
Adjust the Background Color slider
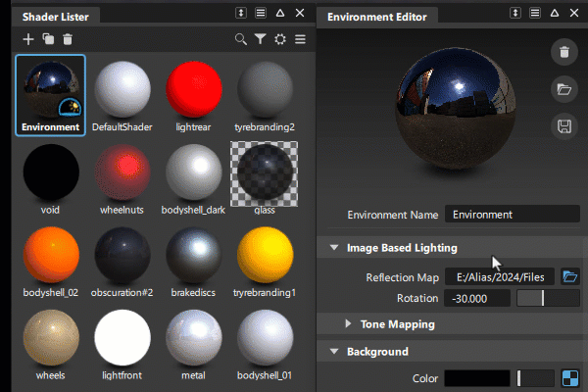click(x=535, y=378)
